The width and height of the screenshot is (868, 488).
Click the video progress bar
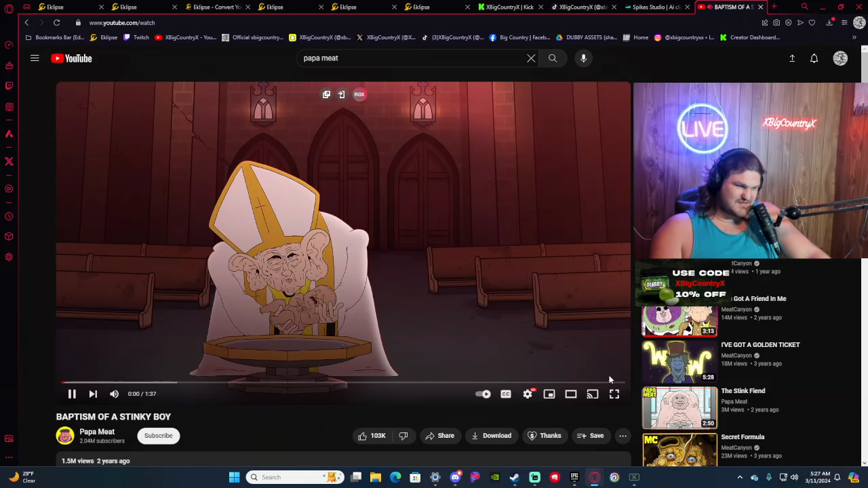pyautogui.click(x=343, y=382)
